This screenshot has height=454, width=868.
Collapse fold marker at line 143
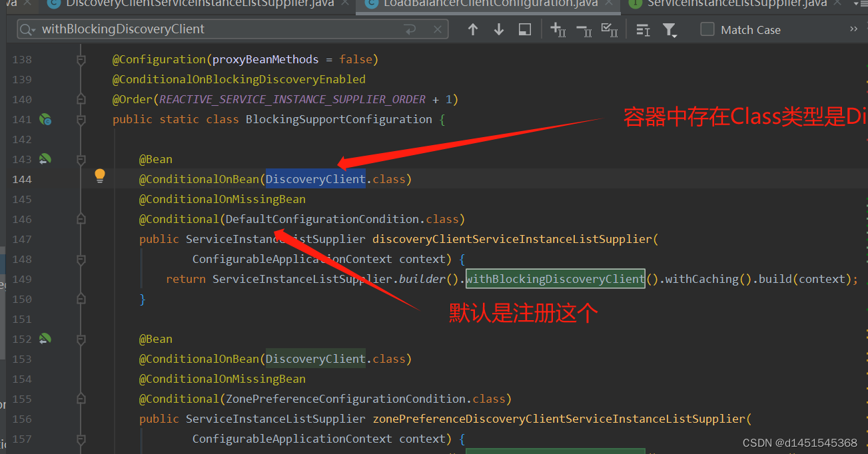coord(81,160)
